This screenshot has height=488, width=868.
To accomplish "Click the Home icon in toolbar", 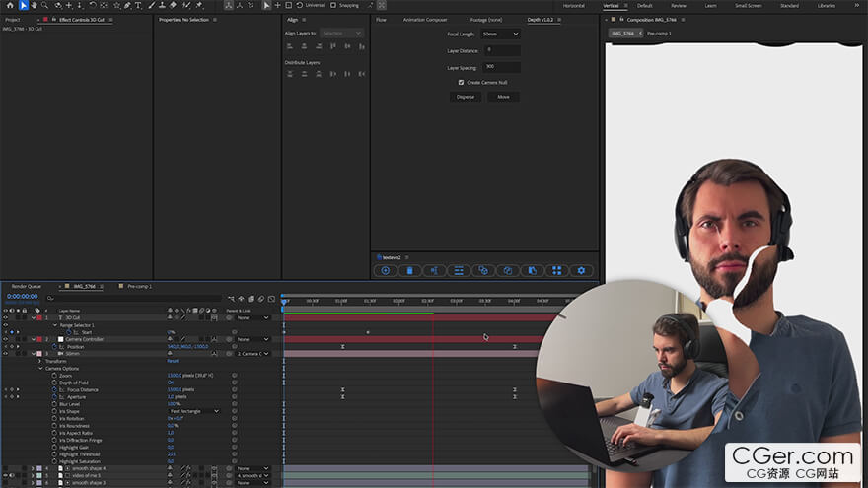I will pyautogui.click(x=8, y=5).
